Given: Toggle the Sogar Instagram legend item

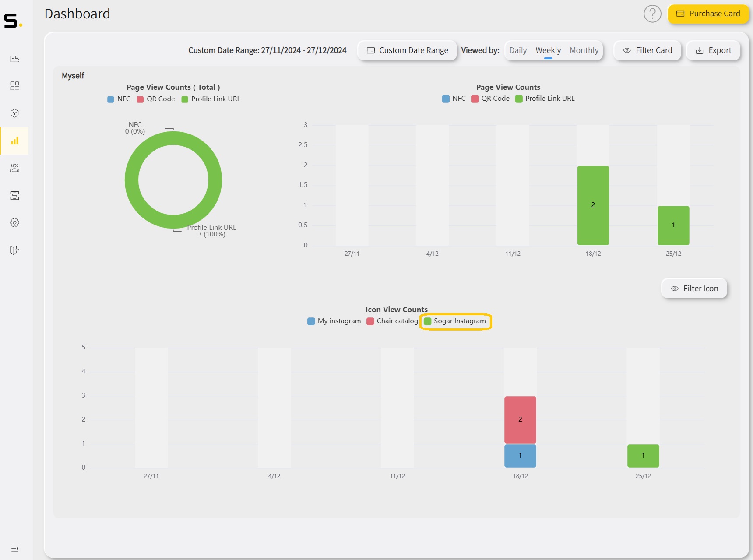Looking at the screenshot, I should tap(455, 321).
